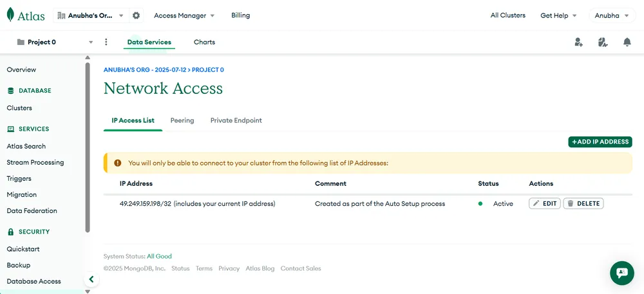
Task: Expand the Project 0 selector
Action: 55,42
